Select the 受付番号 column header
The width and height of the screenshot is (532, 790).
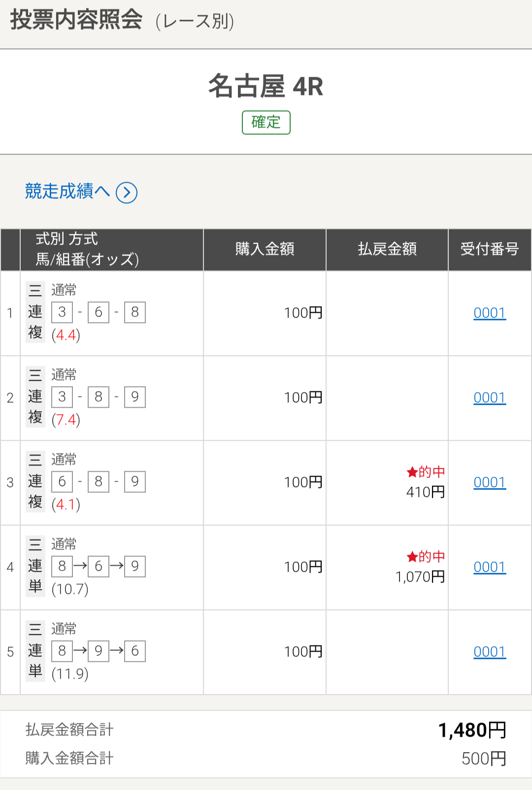pos(490,249)
